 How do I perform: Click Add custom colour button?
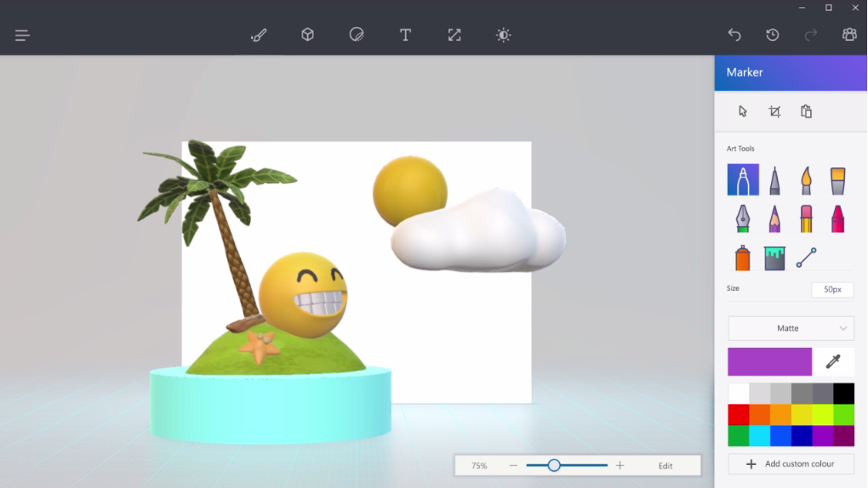(791, 464)
